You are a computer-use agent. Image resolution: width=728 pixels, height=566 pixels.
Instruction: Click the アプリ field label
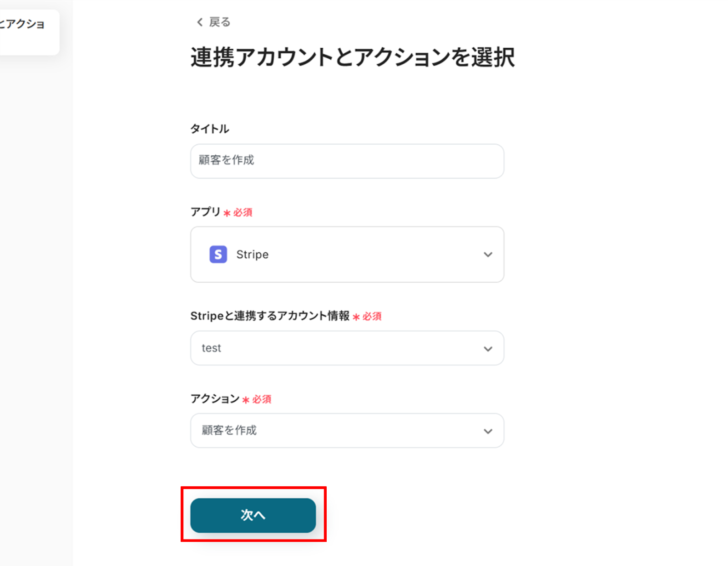(205, 212)
